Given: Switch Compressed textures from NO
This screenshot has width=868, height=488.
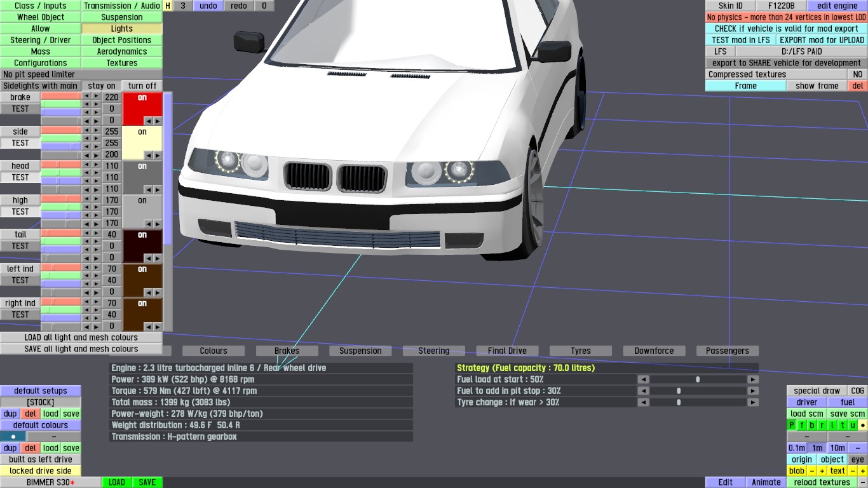Looking at the screenshot, I should click(858, 74).
